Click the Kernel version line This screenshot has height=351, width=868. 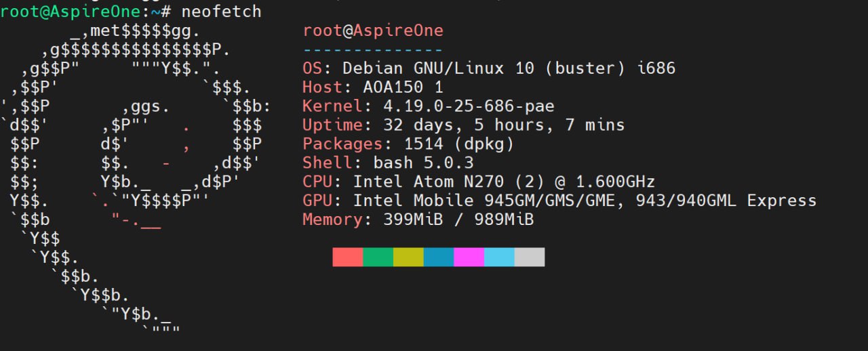pyautogui.click(x=429, y=106)
